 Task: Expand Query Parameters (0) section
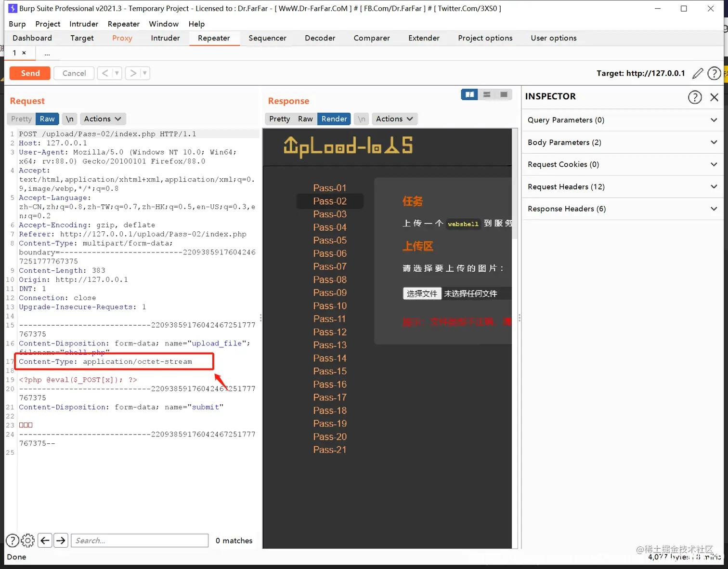click(x=622, y=120)
